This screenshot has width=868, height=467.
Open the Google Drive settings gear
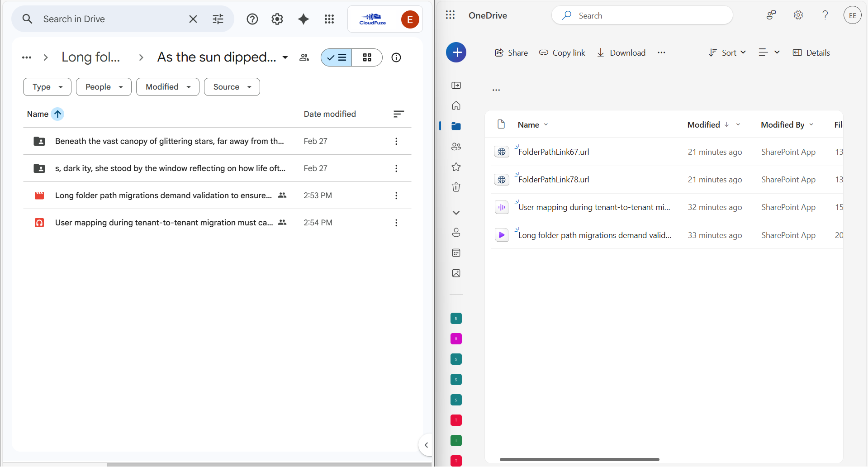point(277,19)
